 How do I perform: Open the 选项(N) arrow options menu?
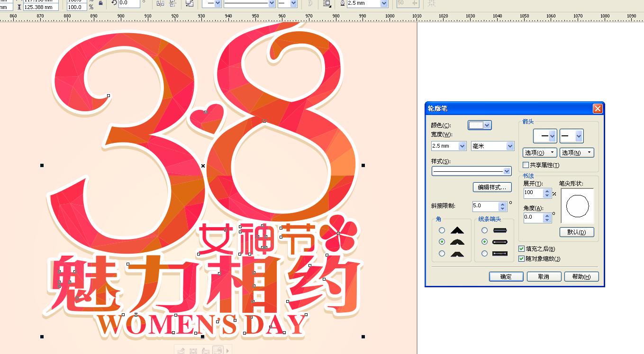pyautogui.click(x=576, y=152)
